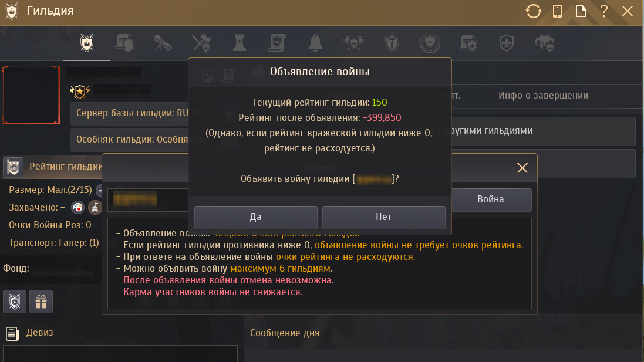Close the Война window with X
The height and width of the screenshot is (362, 644).
tap(522, 168)
